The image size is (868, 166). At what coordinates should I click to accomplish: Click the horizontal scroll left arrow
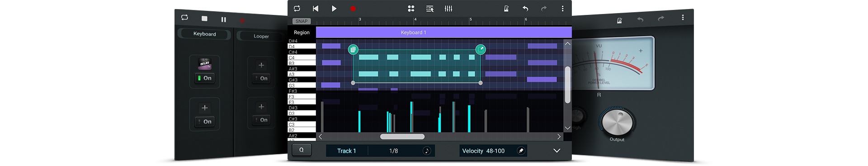320,137
